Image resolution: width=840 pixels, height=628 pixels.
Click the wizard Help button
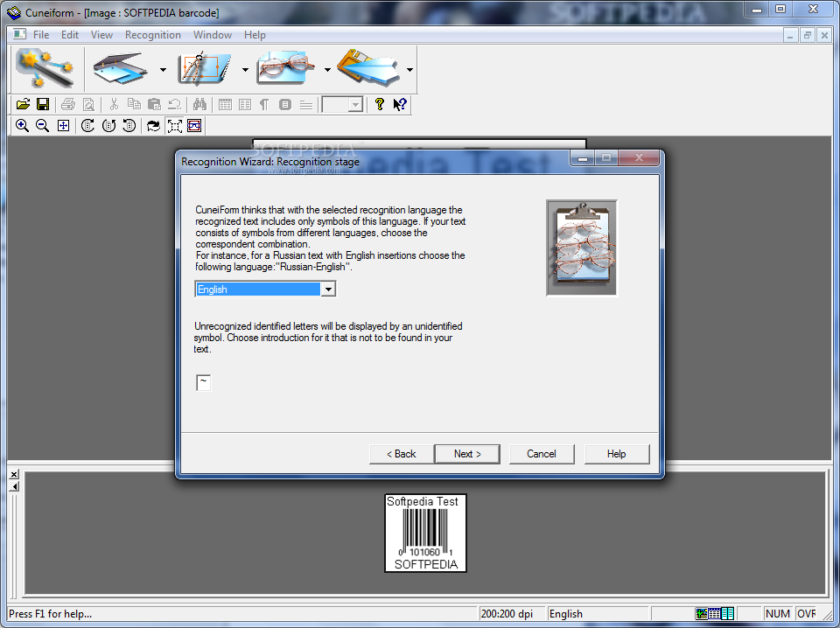point(617,454)
